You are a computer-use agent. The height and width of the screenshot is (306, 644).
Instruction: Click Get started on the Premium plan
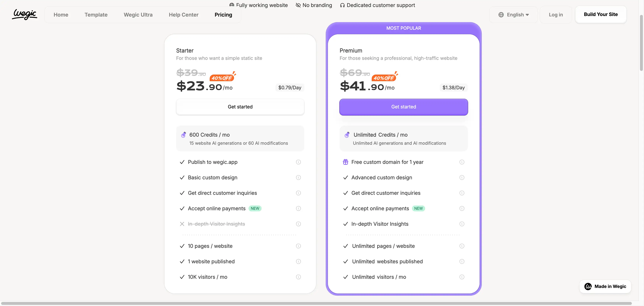pos(403,107)
